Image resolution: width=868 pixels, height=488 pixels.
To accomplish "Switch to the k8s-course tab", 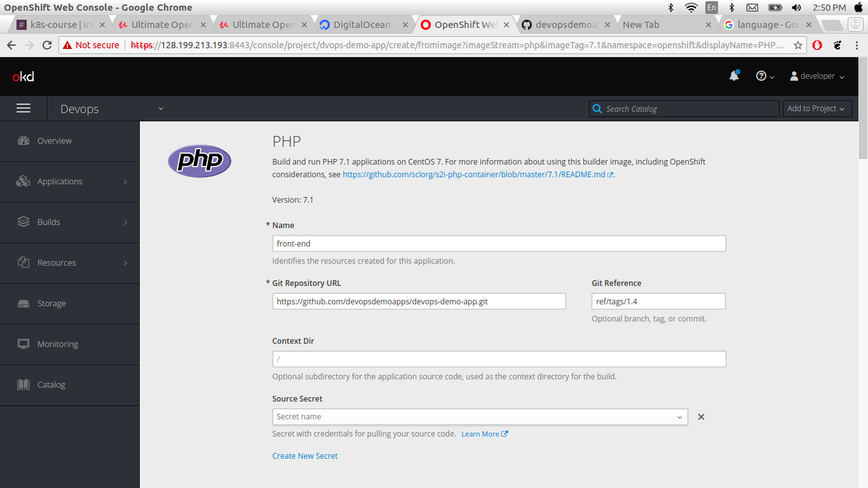I will click(x=62, y=25).
